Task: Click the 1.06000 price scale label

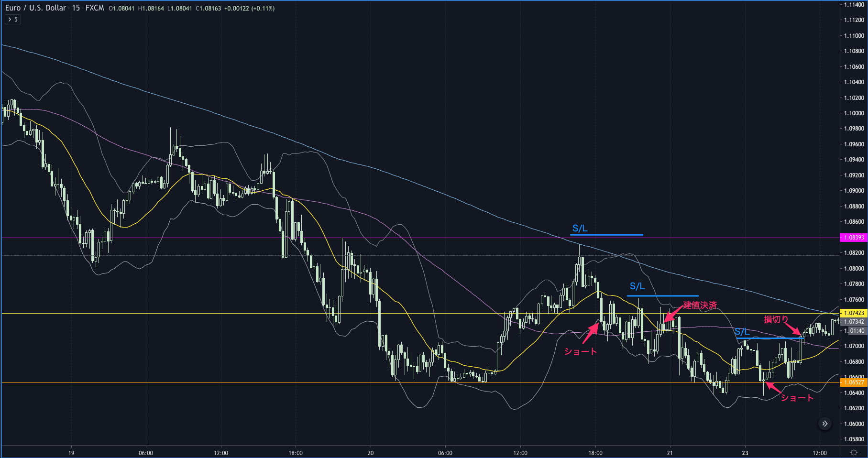Action: coord(854,424)
